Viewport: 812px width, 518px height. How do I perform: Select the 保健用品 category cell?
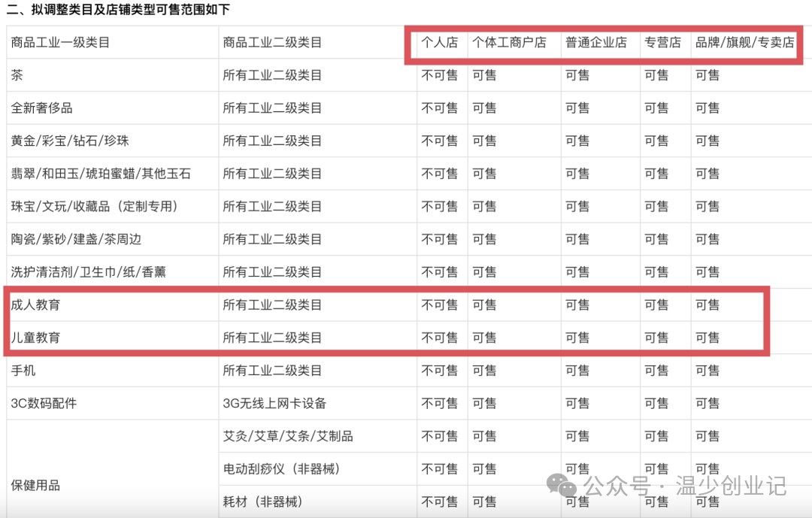(x=35, y=486)
